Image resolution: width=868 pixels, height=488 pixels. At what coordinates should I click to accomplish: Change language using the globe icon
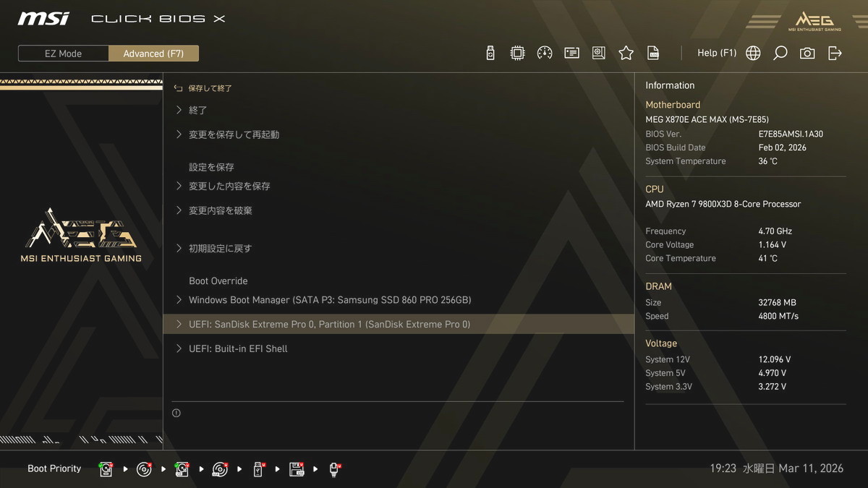pos(753,53)
